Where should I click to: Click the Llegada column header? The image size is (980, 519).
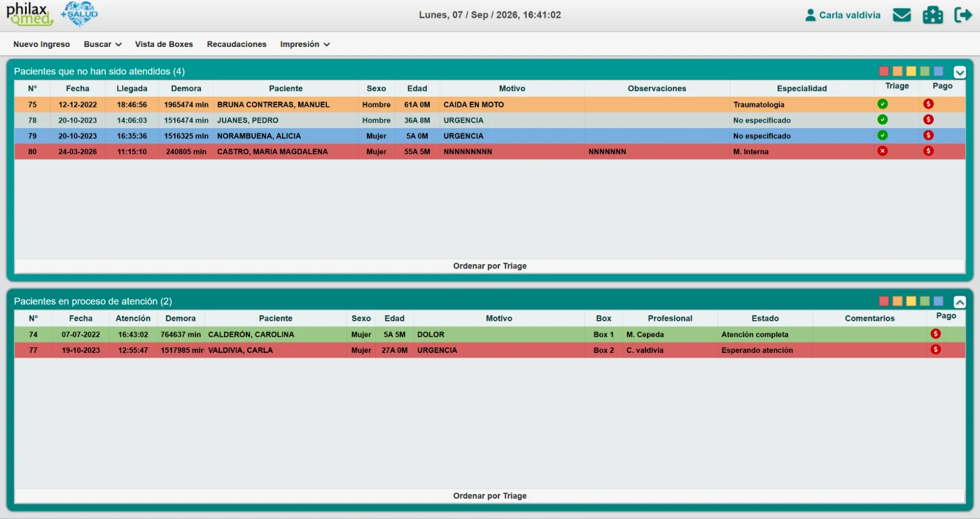pyautogui.click(x=132, y=88)
